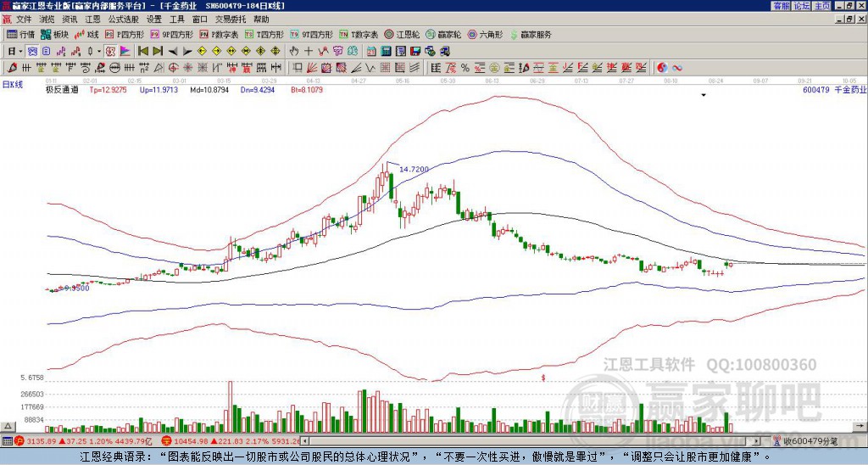Click the 9.3500 low price label

click(x=77, y=289)
